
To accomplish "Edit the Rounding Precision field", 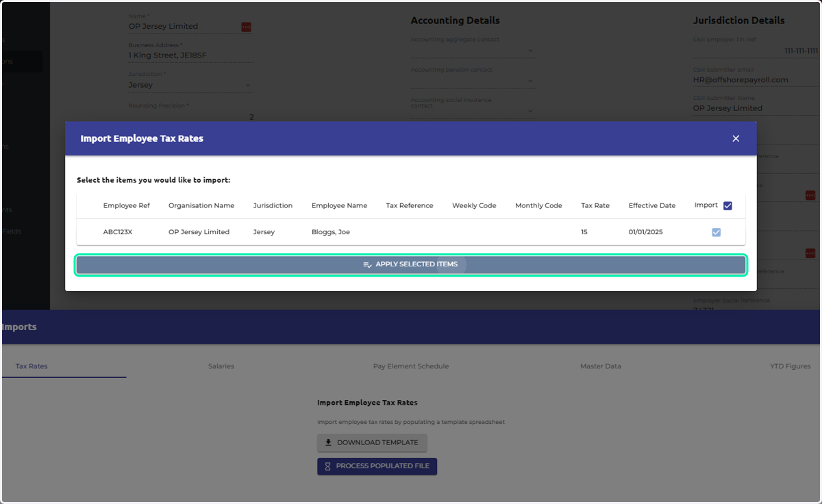I will [x=191, y=116].
